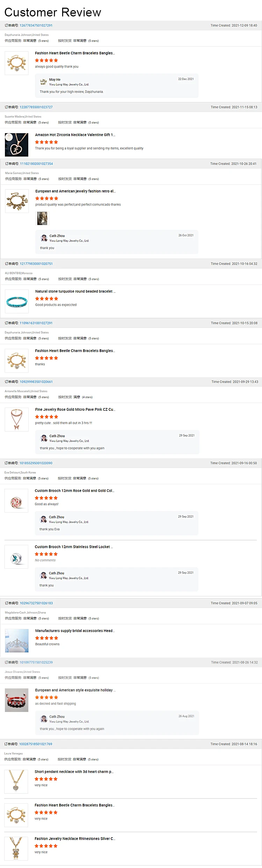Open the bridal crown product thumbnail
The width and height of the screenshot is (262, 868).
click(x=17, y=641)
